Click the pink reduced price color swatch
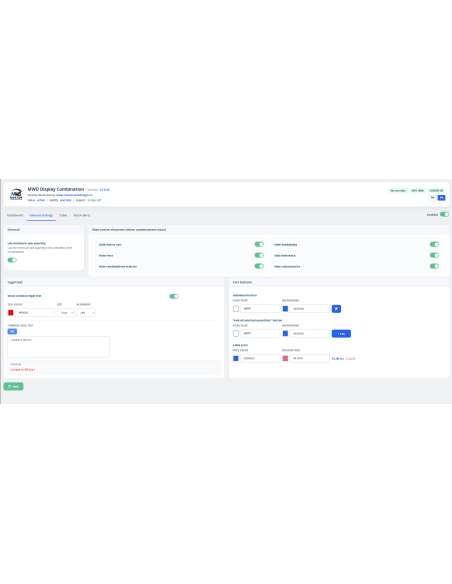The height and width of the screenshot is (584, 452). click(285, 358)
